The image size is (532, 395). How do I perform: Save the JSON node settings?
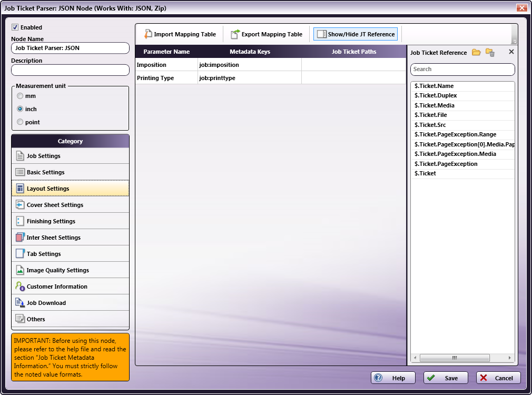446,378
